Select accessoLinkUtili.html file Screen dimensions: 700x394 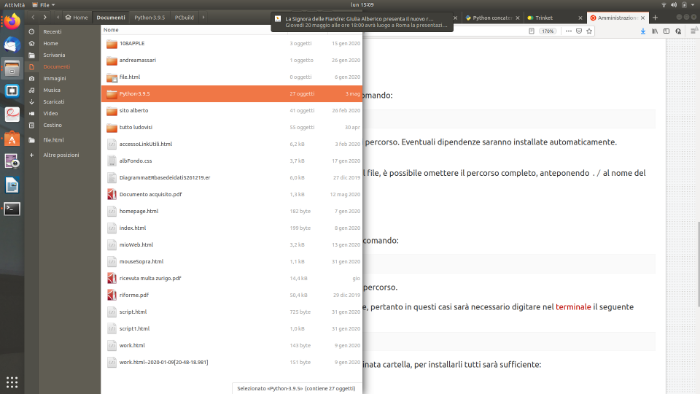232,144
